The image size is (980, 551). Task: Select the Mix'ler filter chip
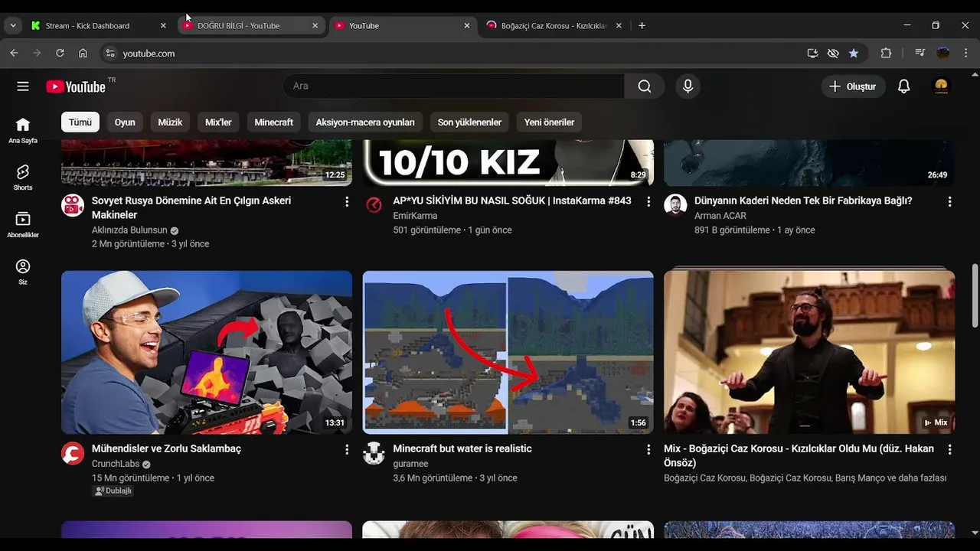[218, 122]
